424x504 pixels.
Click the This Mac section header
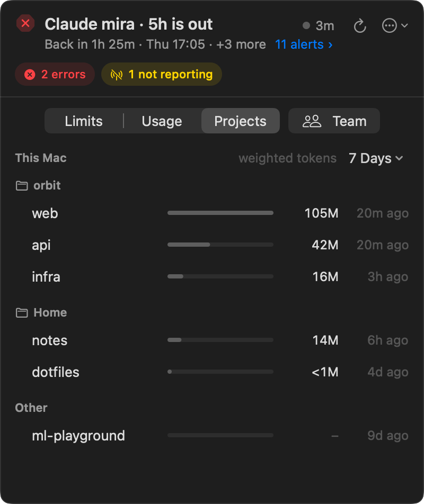41,158
